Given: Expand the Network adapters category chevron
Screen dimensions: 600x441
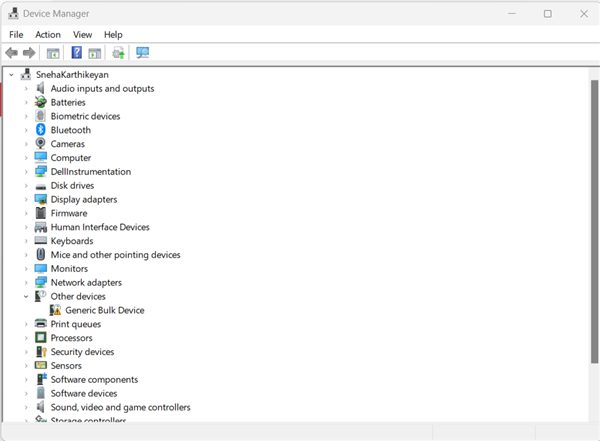Looking at the screenshot, I should click(x=26, y=283).
